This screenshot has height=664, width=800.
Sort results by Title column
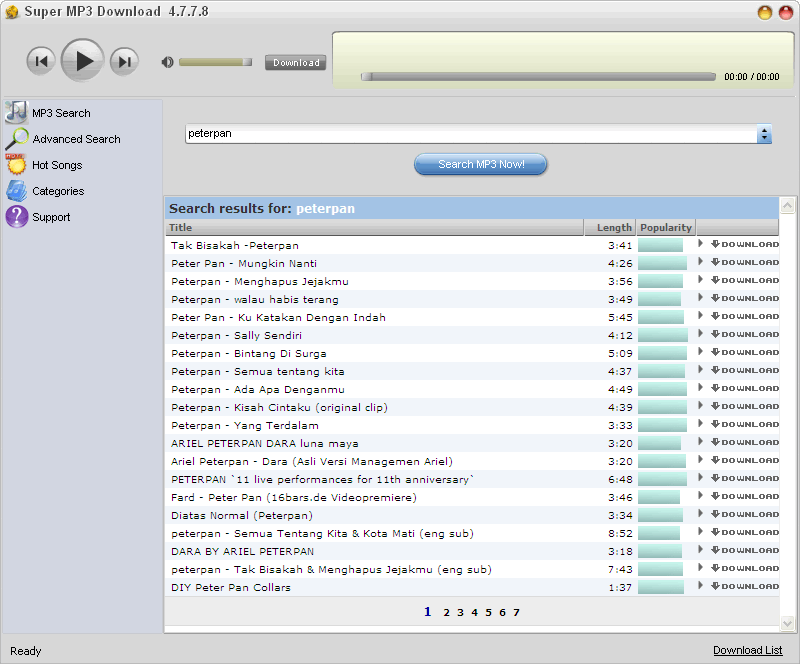click(374, 228)
